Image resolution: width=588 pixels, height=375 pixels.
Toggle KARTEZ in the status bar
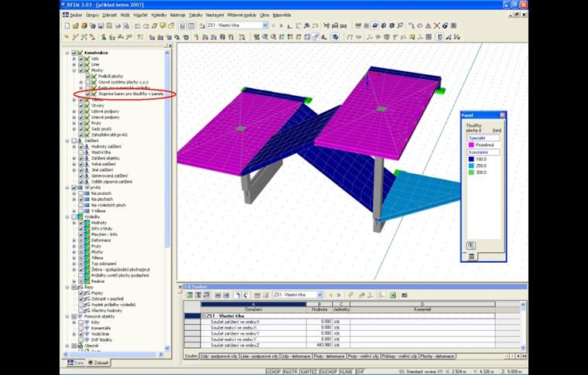click(309, 372)
